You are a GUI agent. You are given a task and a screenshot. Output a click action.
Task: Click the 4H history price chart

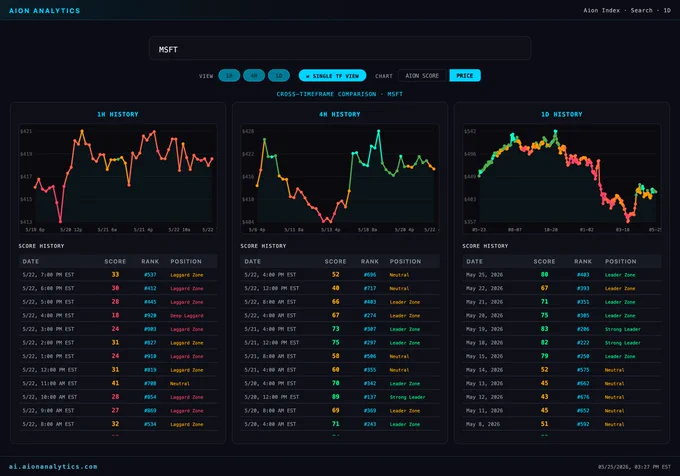340,179
